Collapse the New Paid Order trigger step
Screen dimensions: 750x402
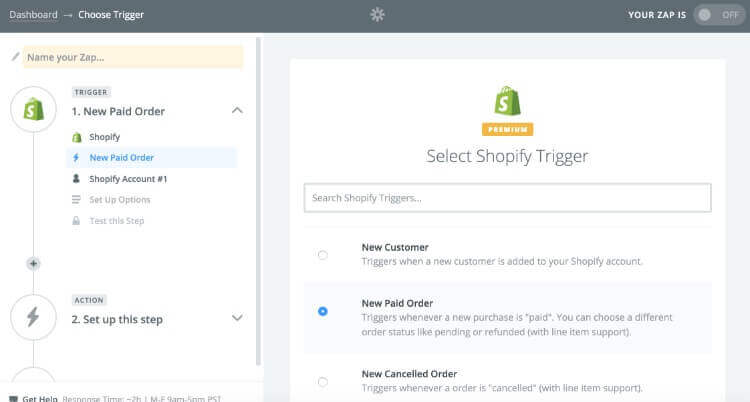(237, 111)
